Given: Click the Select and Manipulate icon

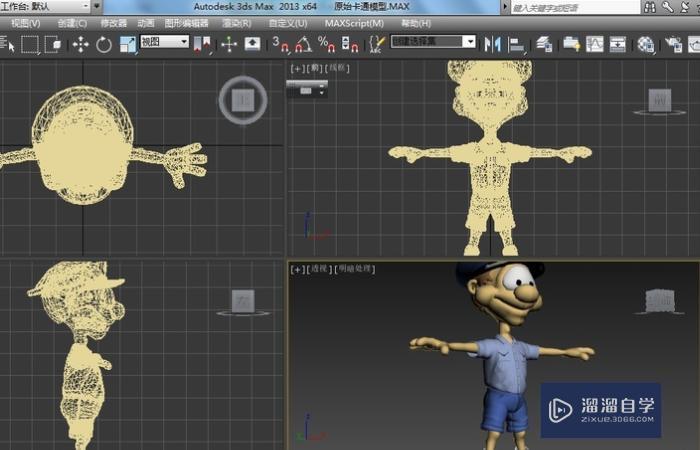Looking at the screenshot, I should [229, 45].
